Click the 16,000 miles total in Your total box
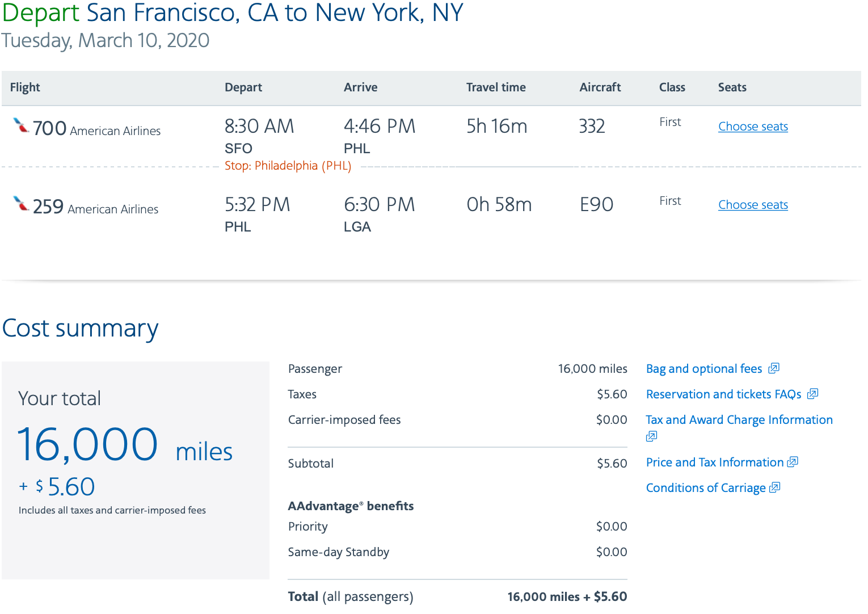The height and width of the screenshot is (614, 868). 125,444
